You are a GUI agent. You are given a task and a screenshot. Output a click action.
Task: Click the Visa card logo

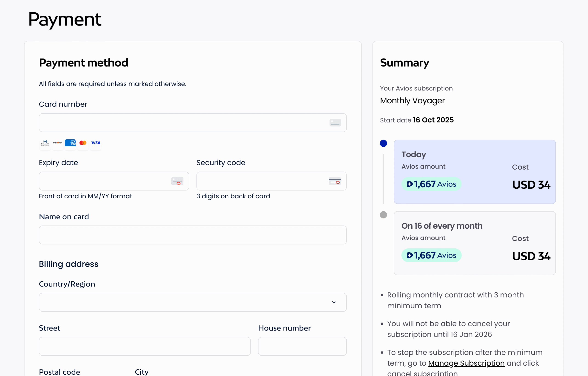tap(96, 143)
